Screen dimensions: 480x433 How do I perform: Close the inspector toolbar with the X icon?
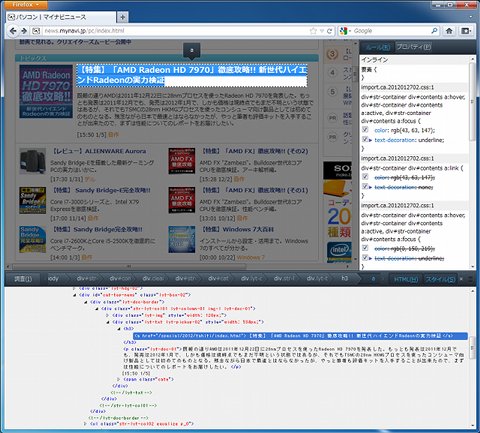point(461,279)
